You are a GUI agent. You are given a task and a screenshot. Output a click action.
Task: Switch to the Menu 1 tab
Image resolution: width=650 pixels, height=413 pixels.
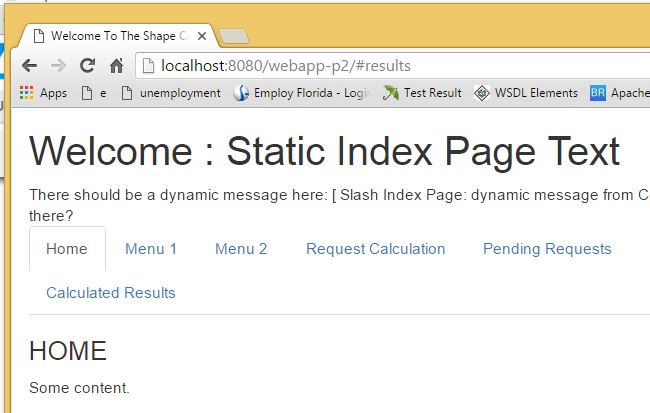tap(151, 249)
